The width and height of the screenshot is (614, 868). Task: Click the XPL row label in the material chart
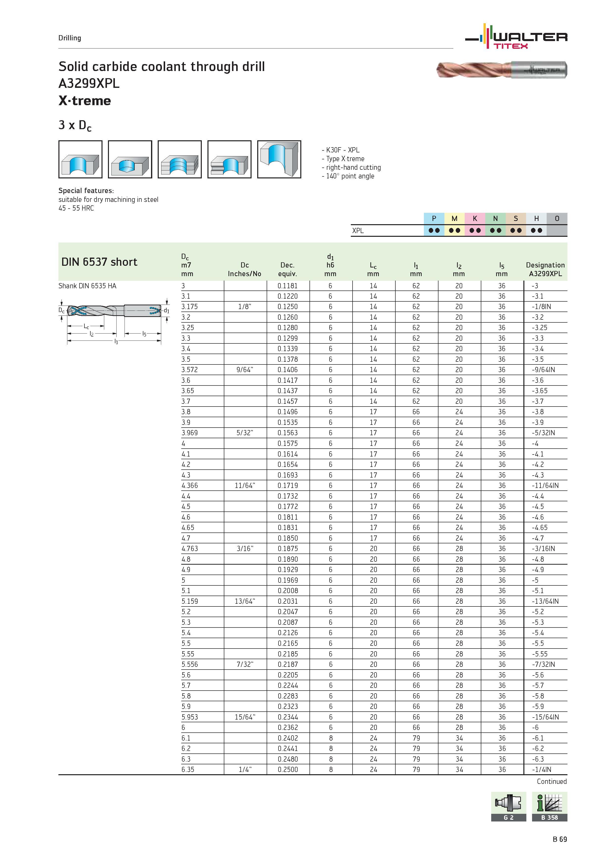(x=358, y=231)
